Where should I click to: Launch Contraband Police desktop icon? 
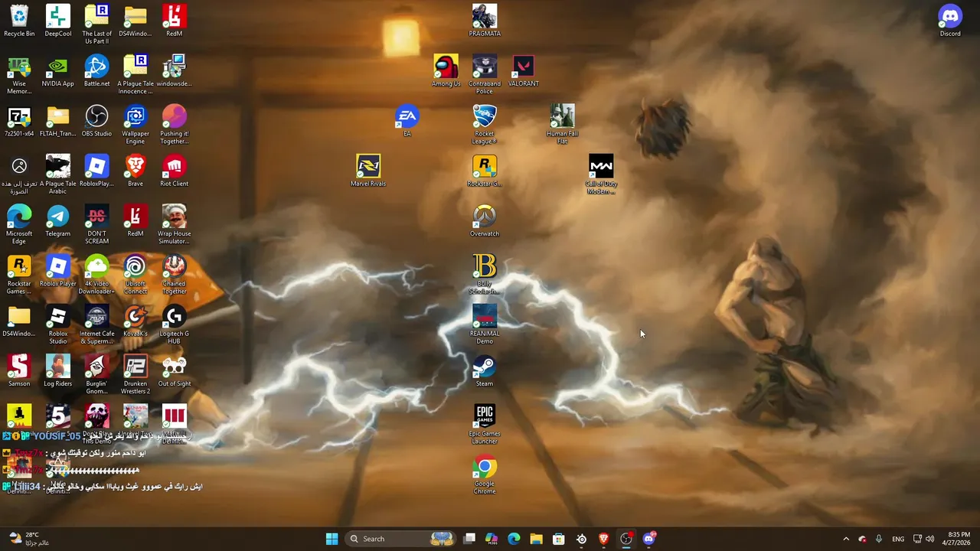pyautogui.click(x=485, y=75)
